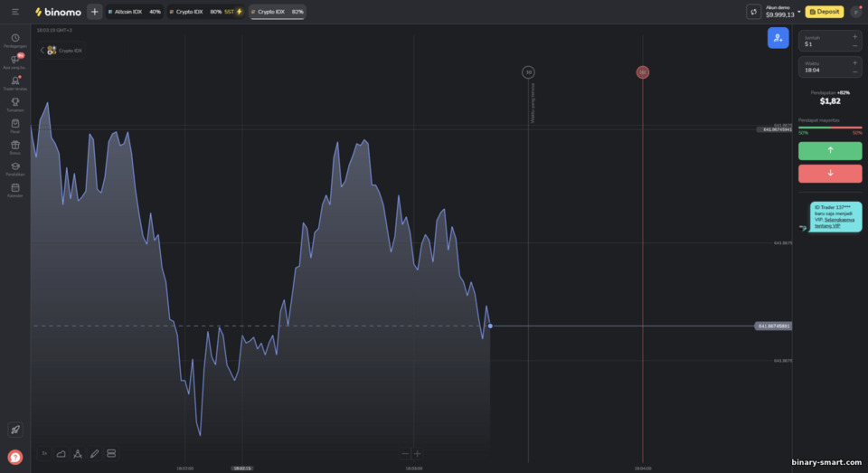Zoom out the chart with minus
The height and width of the screenshot is (473, 868).
(405, 454)
